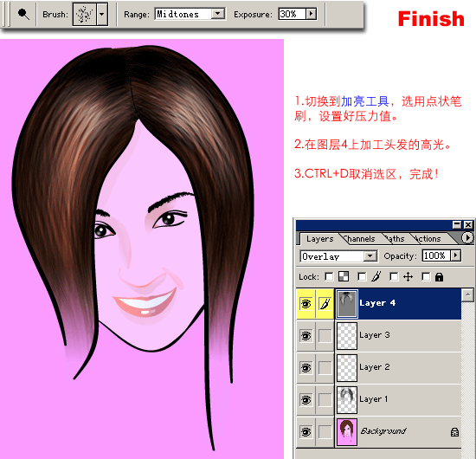Open the Exposure slider arrow
Viewport: 476px width, 459px height.
pyautogui.click(x=312, y=14)
